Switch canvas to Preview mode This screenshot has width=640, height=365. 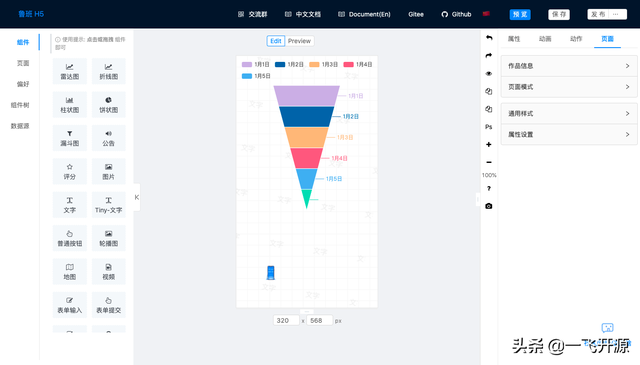(x=299, y=41)
